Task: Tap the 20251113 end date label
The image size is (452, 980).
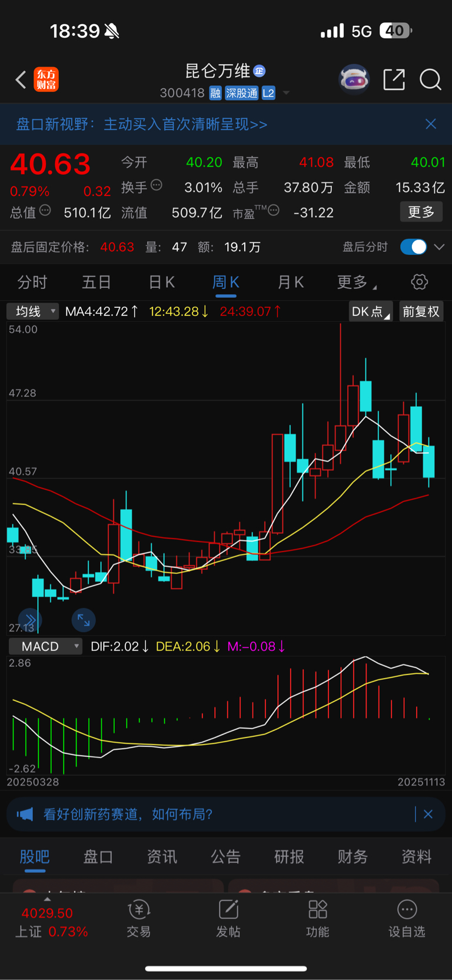Action: click(x=421, y=782)
